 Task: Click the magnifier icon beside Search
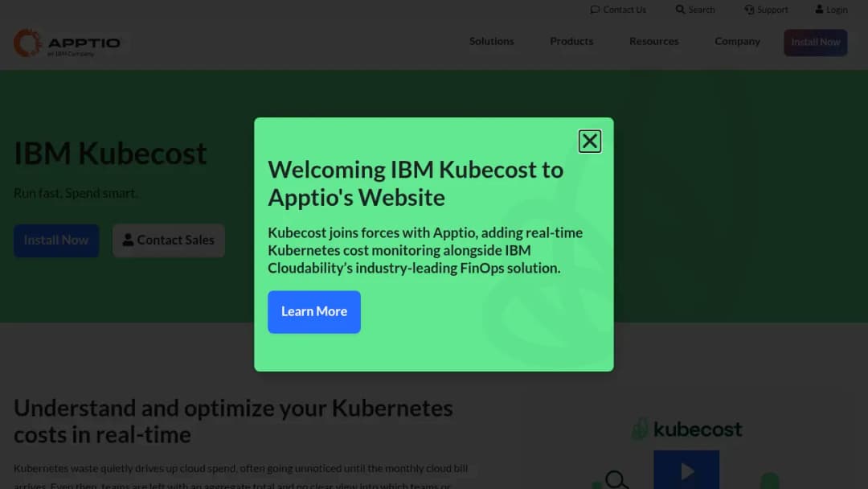click(x=681, y=10)
